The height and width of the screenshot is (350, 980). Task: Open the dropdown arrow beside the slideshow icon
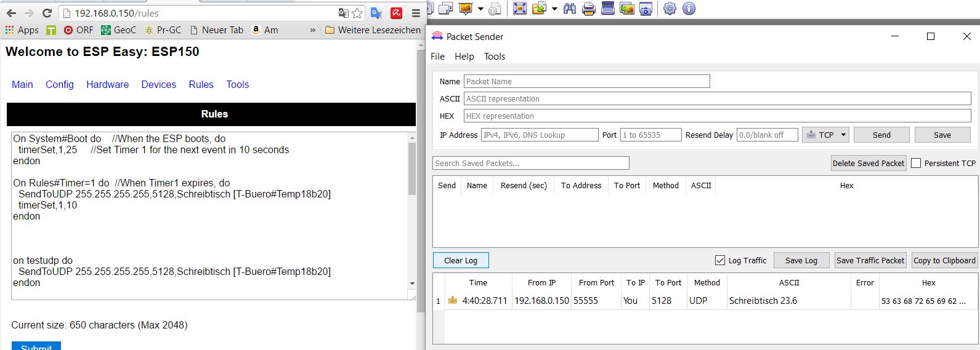coord(480,9)
